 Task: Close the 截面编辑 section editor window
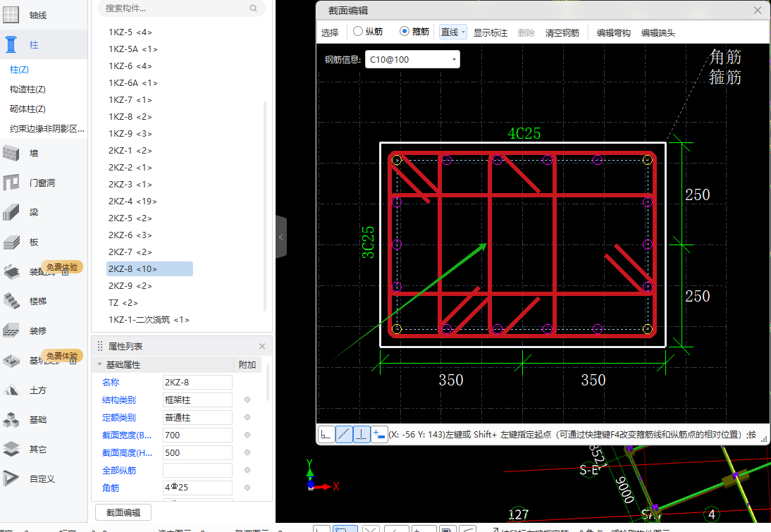758,11
